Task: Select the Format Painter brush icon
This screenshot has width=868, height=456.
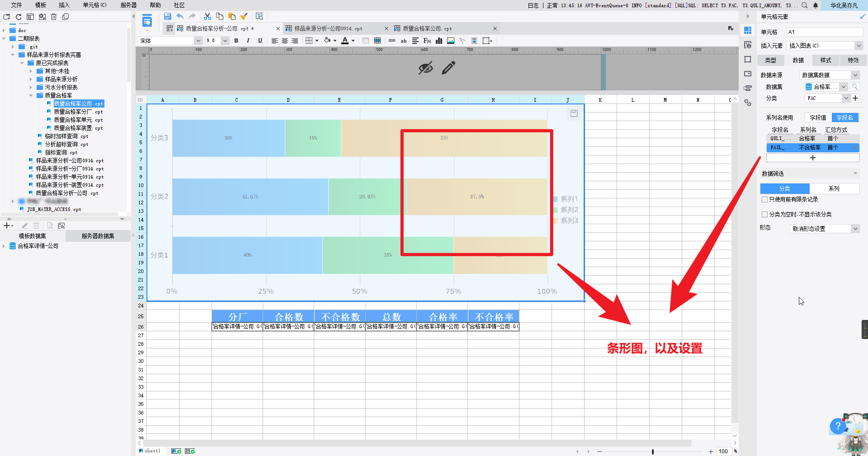Action: [244, 16]
